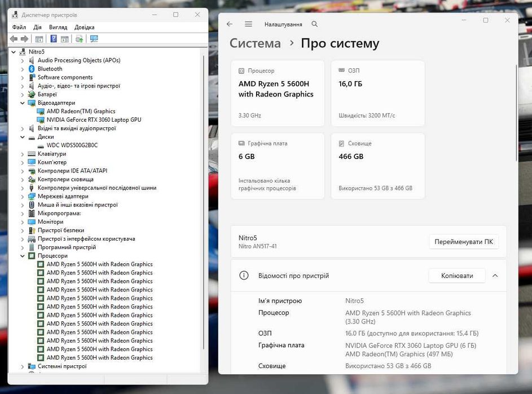Expand the Системні пристрої node
The height and width of the screenshot is (394, 532).
(x=23, y=366)
